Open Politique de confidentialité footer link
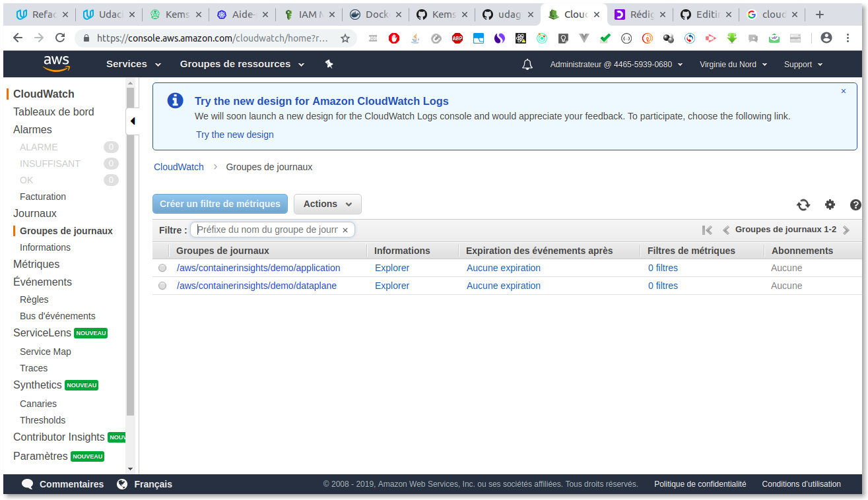The image size is (868, 500). (x=700, y=484)
